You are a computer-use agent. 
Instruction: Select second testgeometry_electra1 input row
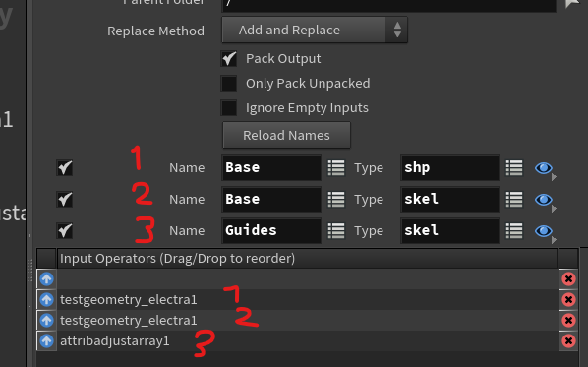tap(307, 321)
